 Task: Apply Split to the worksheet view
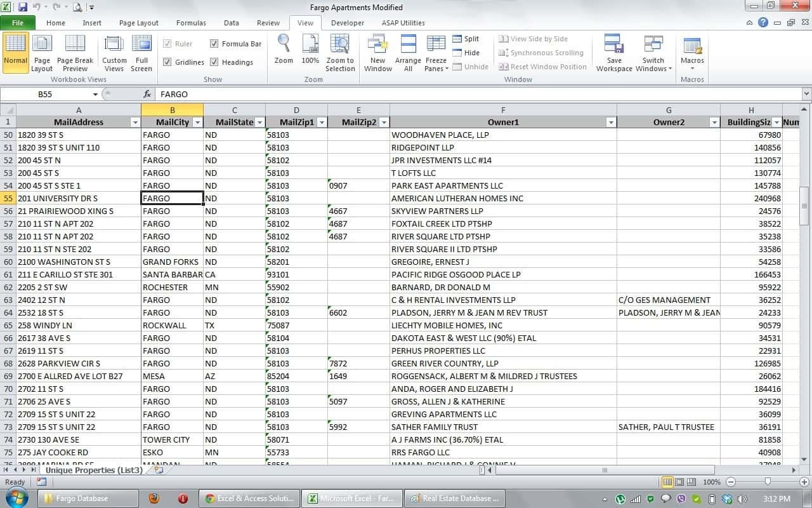[468, 39]
